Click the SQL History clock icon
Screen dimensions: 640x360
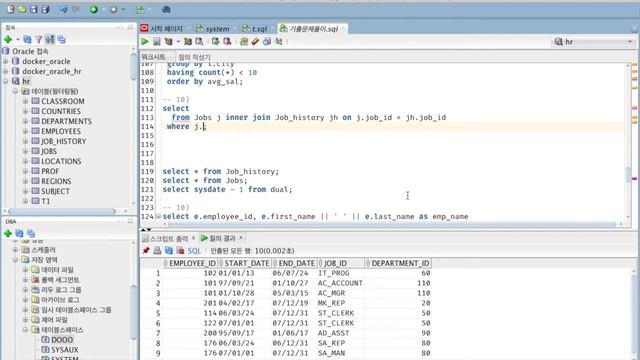tap(267, 41)
